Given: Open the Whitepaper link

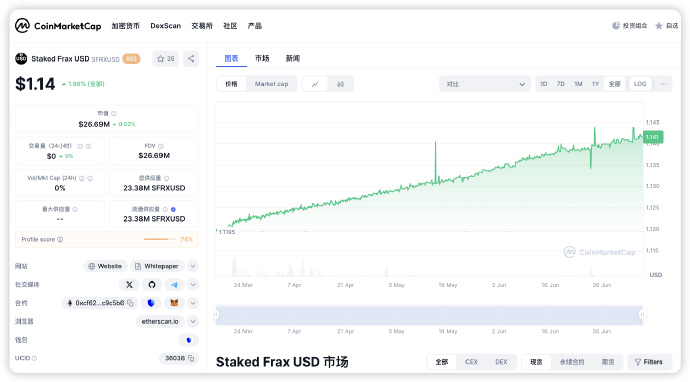Looking at the screenshot, I should coord(157,266).
